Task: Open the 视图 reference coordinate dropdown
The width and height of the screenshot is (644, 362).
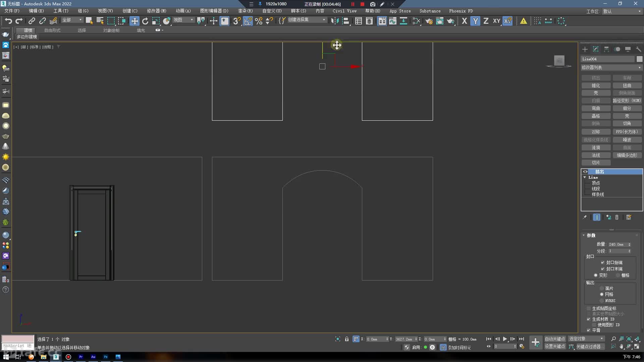Action: (x=183, y=20)
